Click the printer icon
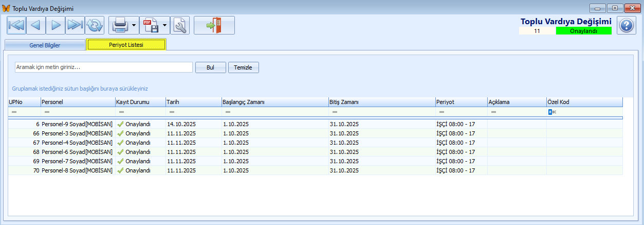 coord(119,25)
